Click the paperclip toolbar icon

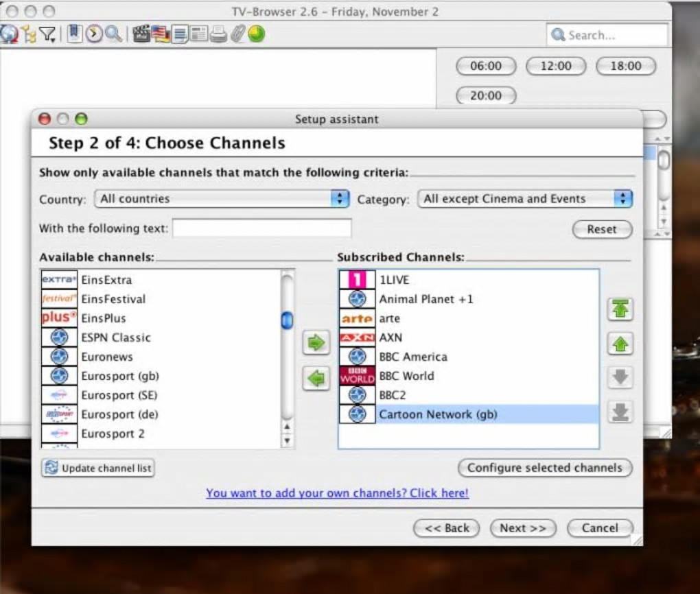238,34
